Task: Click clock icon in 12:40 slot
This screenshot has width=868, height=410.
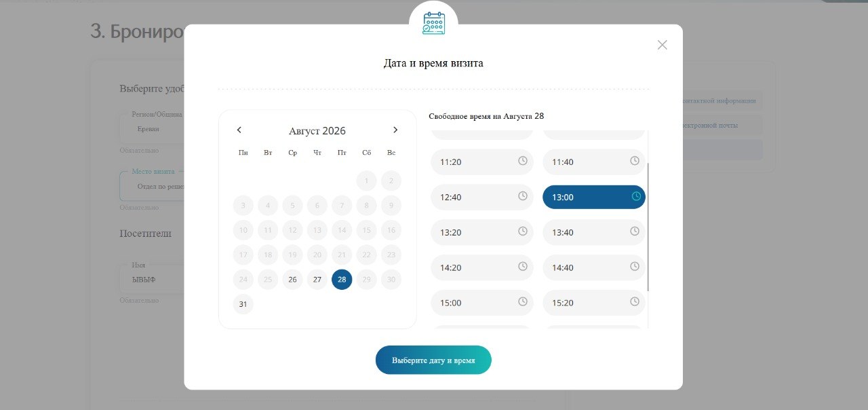Action: (x=523, y=196)
